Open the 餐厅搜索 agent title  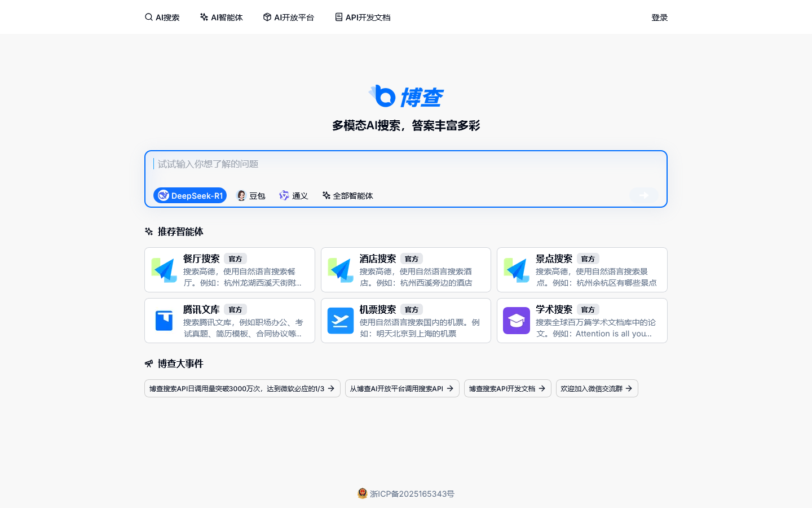click(201, 259)
